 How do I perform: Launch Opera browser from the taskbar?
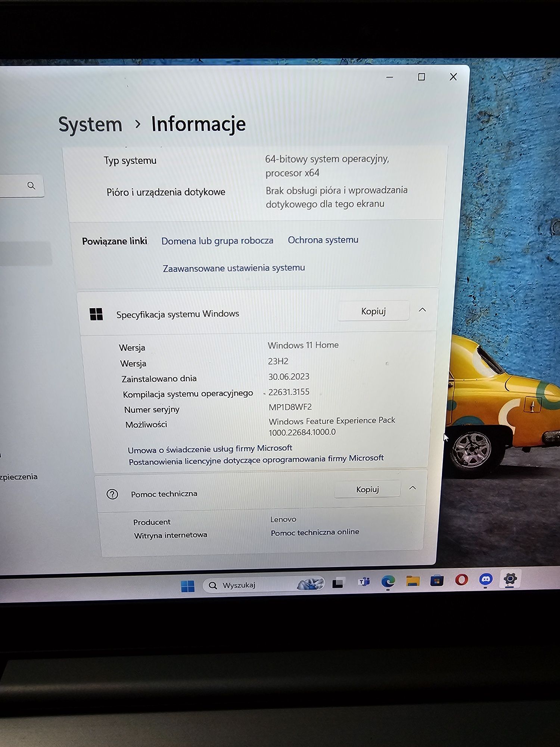coord(461,580)
